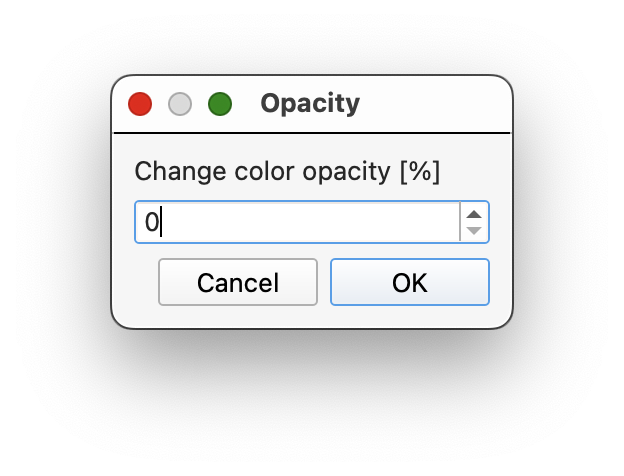
Task: Decrease opacity with the down arrow
Action: 474,231
